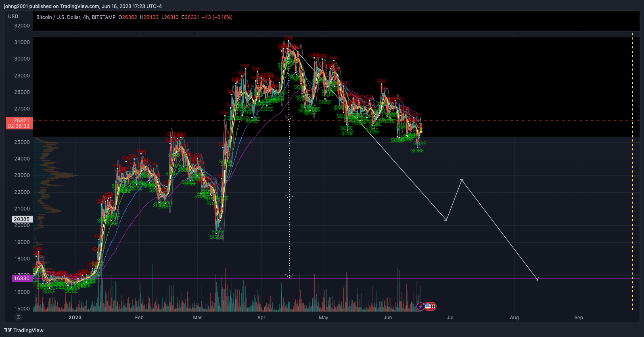The height and width of the screenshot is (337, 644).
Task: Click the Aug label on the time axis
Action: point(514,318)
